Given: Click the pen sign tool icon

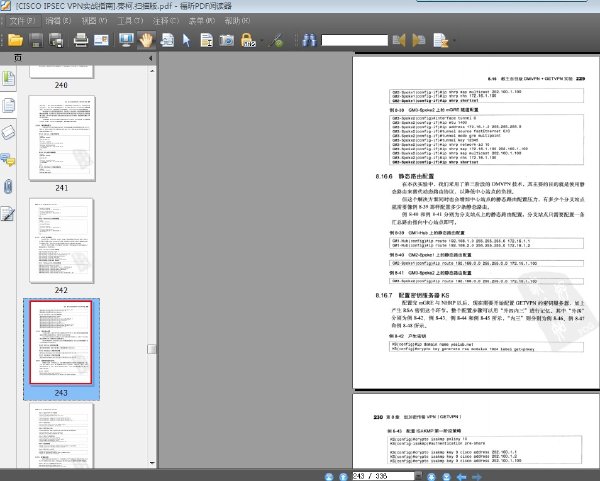Looking at the screenshot, I should click(x=277, y=40).
